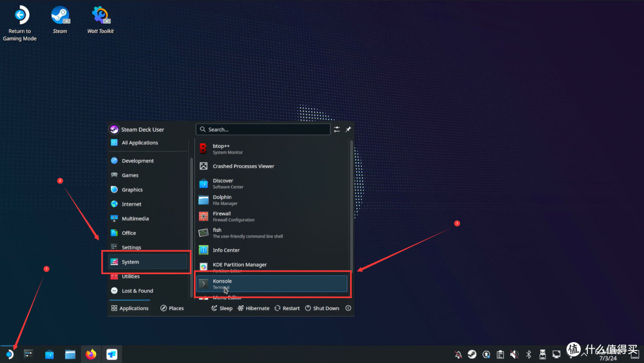The height and width of the screenshot is (363, 644).
Task: Expand more session actions arrow
Action: tap(348, 308)
